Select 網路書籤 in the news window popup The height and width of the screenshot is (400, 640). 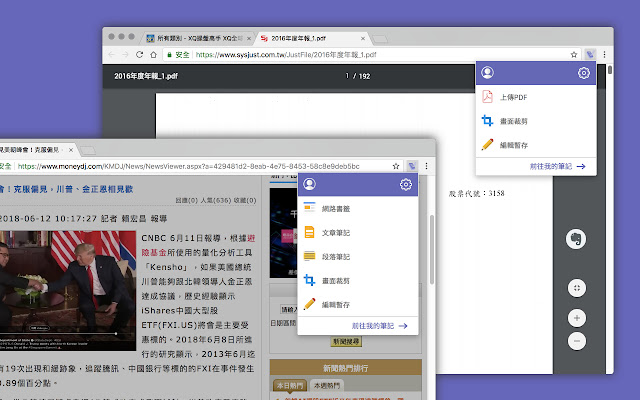336,209
